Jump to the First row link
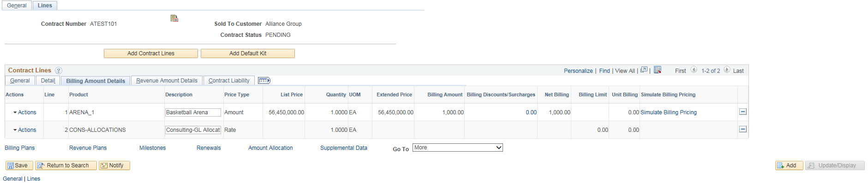The height and width of the screenshot is (183, 868). [680, 71]
